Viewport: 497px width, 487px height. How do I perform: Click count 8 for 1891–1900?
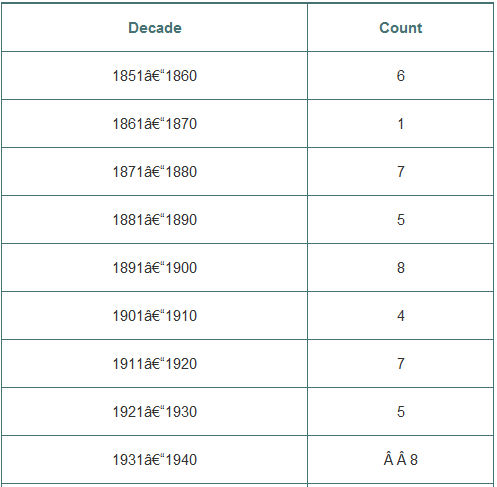point(400,268)
